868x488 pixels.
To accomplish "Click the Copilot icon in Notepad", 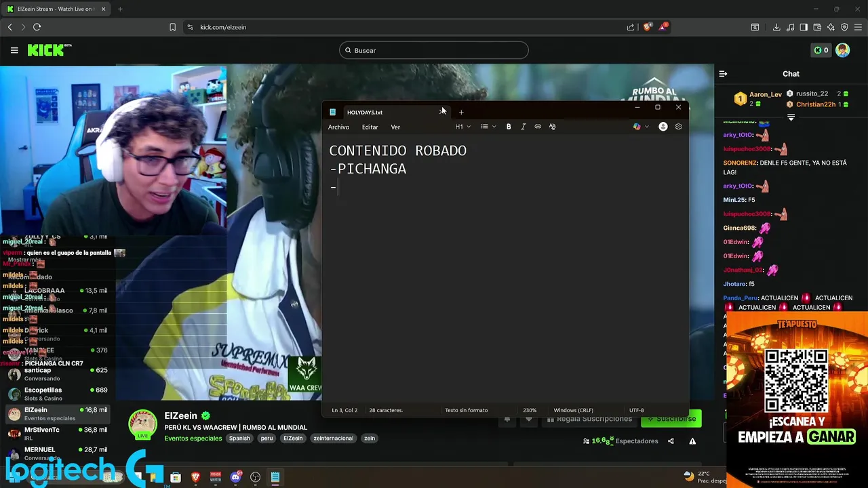I will tap(636, 127).
